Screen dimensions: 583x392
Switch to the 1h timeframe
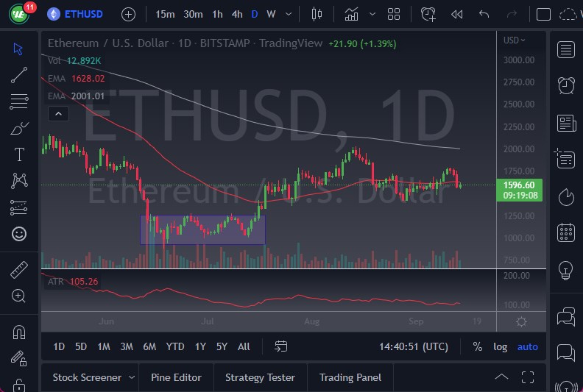click(x=217, y=15)
